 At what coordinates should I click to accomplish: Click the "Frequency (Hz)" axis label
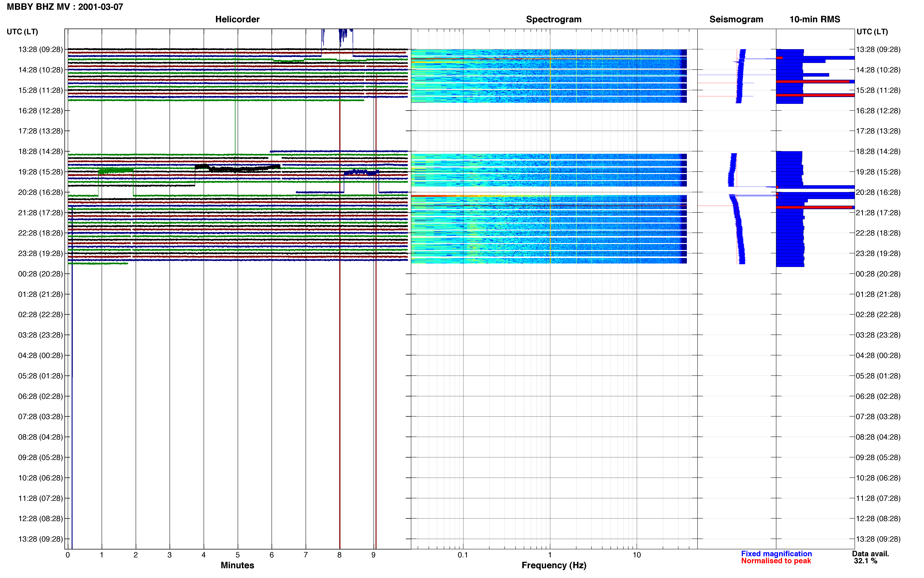(554, 565)
